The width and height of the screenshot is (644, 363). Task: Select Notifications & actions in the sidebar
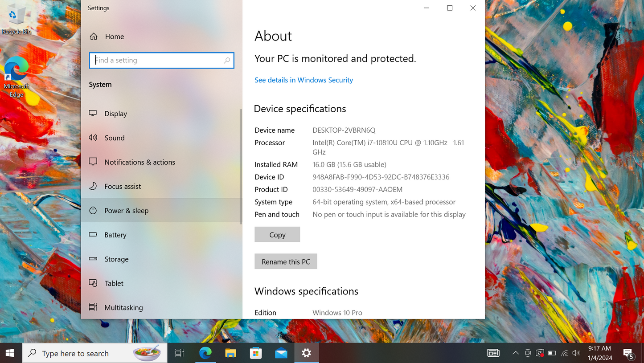tap(93, 162)
